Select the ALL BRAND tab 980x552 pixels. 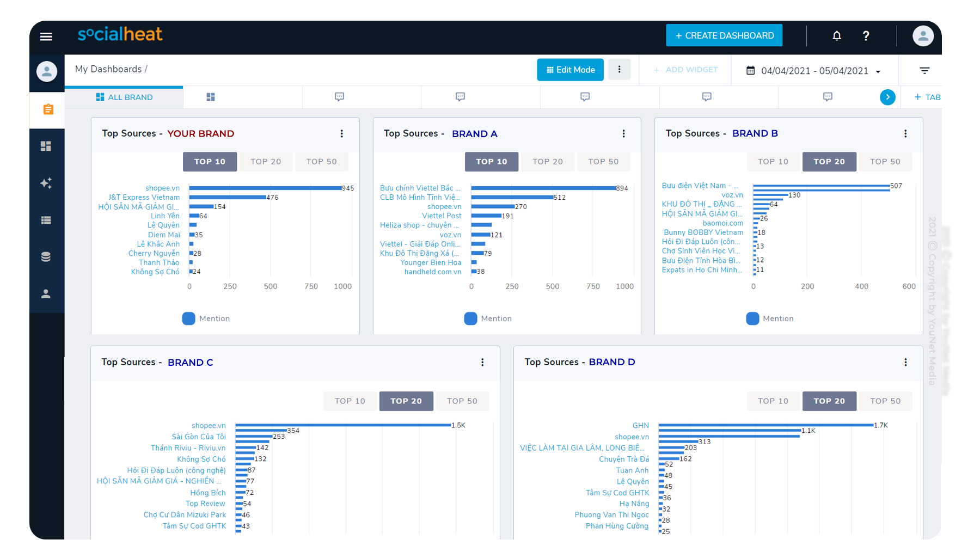pos(124,97)
